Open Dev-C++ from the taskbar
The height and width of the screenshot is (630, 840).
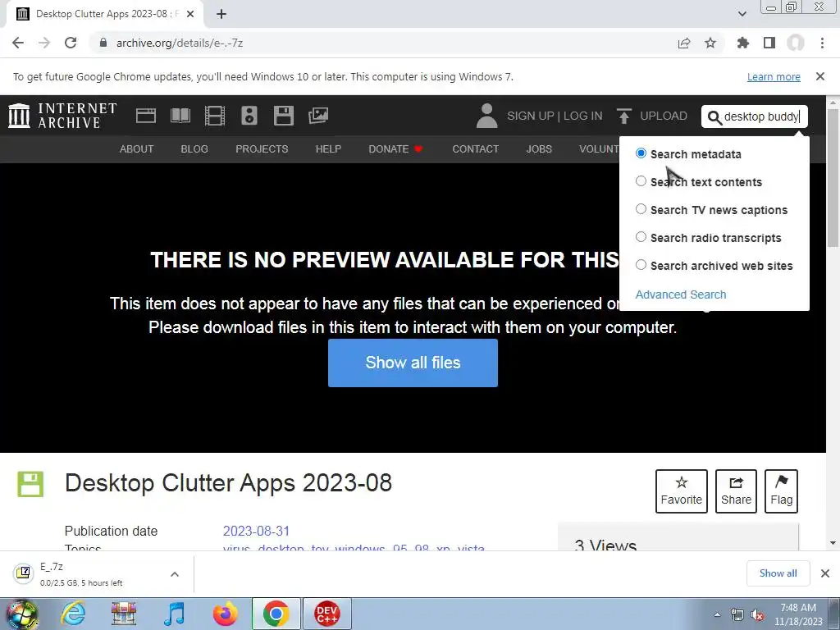point(326,614)
